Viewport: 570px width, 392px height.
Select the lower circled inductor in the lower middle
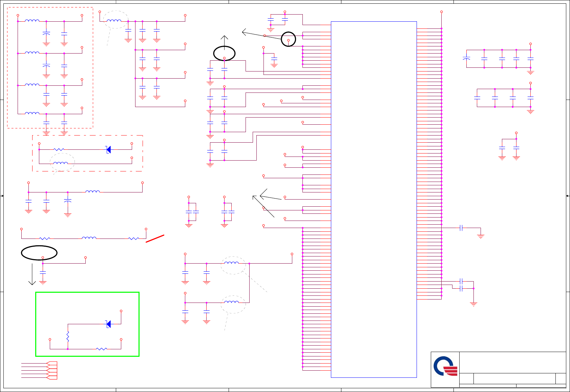[x=231, y=302]
